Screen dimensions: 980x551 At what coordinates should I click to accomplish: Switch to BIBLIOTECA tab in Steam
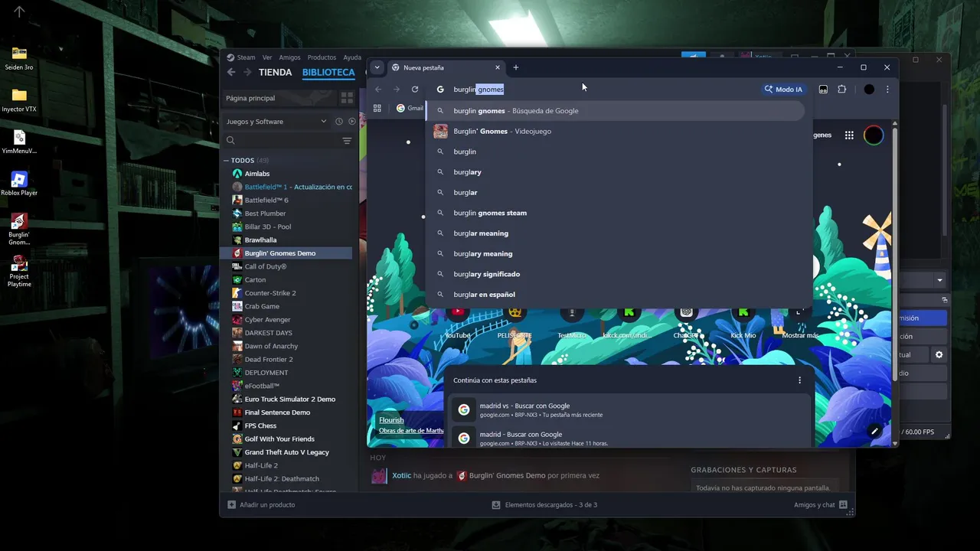(x=328, y=73)
